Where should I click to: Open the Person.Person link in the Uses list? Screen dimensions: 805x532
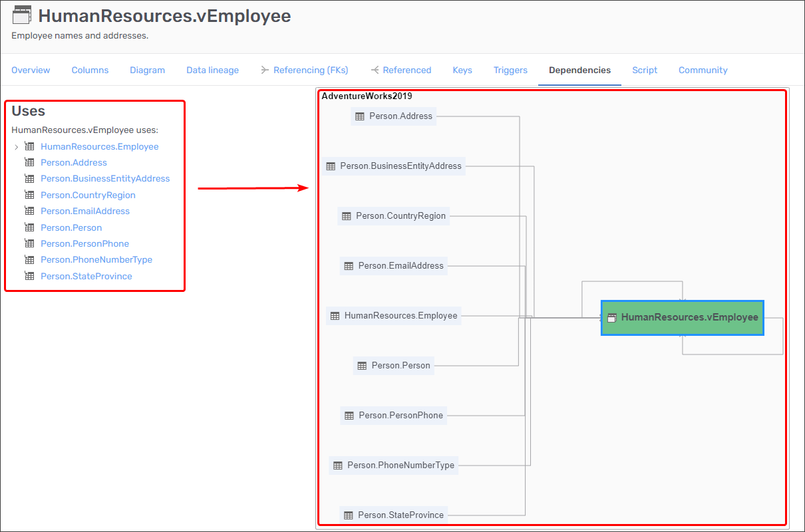click(x=71, y=227)
